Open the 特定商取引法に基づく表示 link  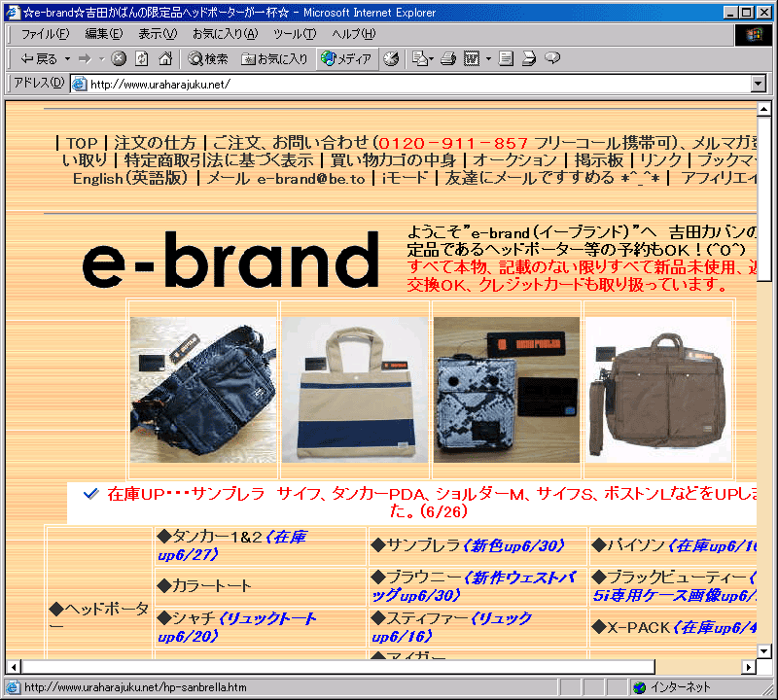click(x=219, y=160)
